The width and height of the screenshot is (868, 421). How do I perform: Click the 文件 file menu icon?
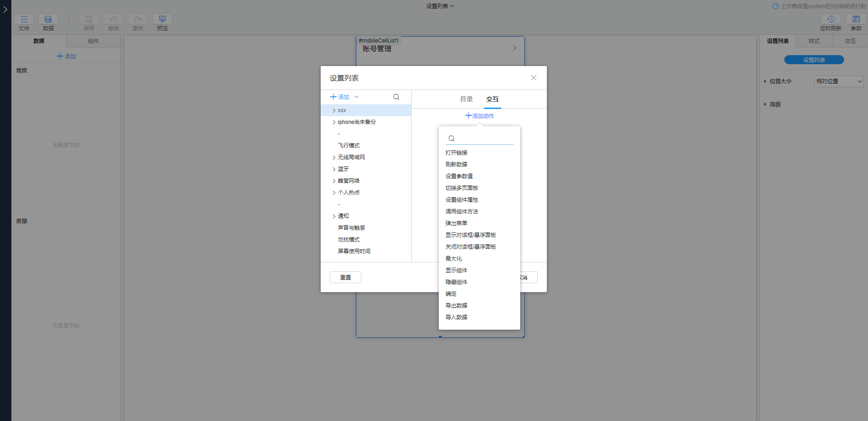tap(24, 19)
